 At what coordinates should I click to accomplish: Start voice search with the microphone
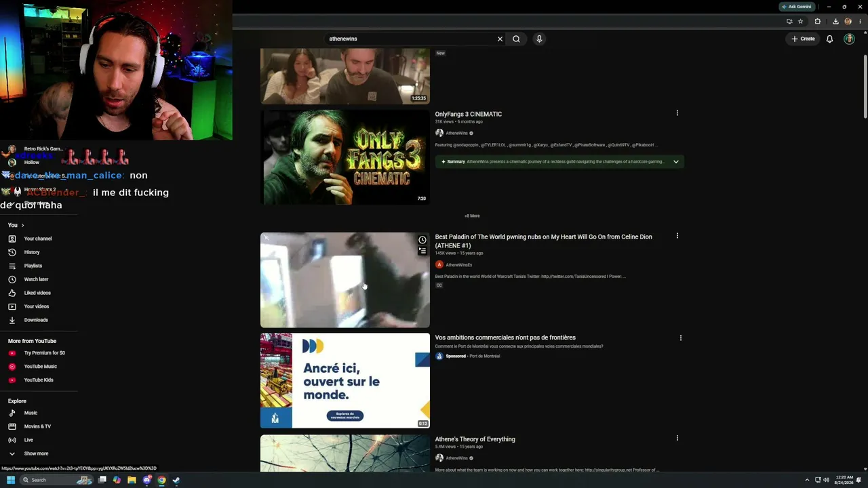[539, 39]
